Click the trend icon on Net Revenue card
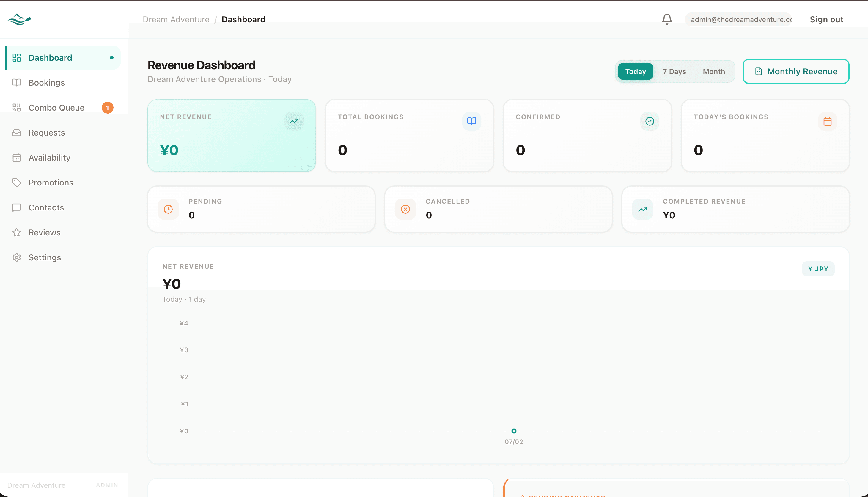The width and height of the screenshot is (868, 497). (x=294, y=121)
